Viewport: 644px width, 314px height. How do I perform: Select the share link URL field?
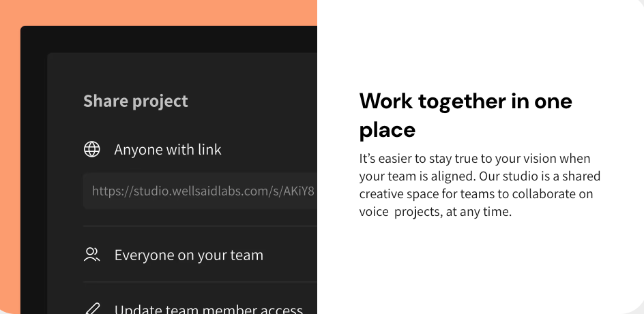[200, 191]
